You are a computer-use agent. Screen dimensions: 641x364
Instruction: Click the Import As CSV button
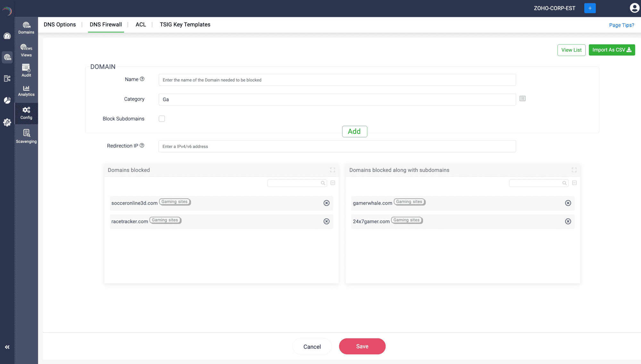click(x=612, y=50)
